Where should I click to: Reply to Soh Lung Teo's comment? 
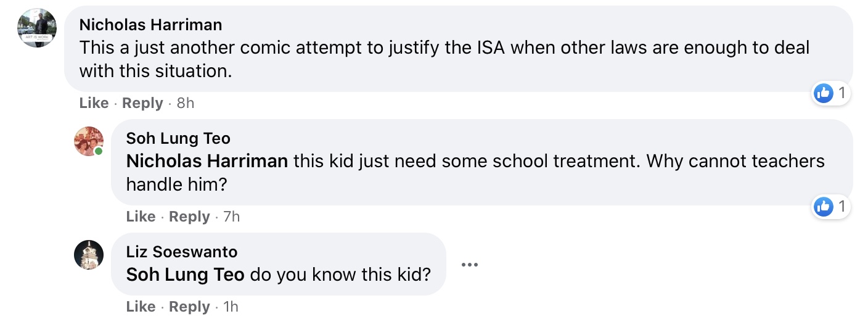(x=189, y=217)
